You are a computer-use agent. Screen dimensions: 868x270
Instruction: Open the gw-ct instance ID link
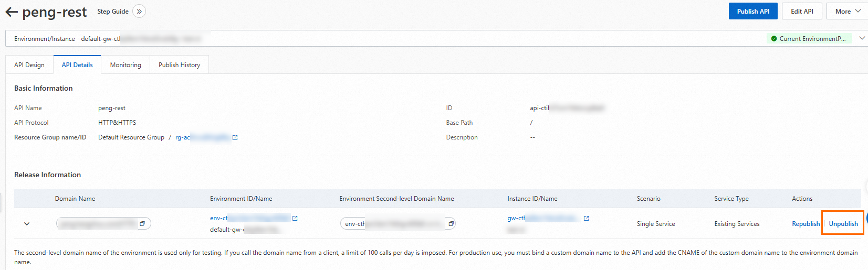pyautogui.click(x=543, y=218)
